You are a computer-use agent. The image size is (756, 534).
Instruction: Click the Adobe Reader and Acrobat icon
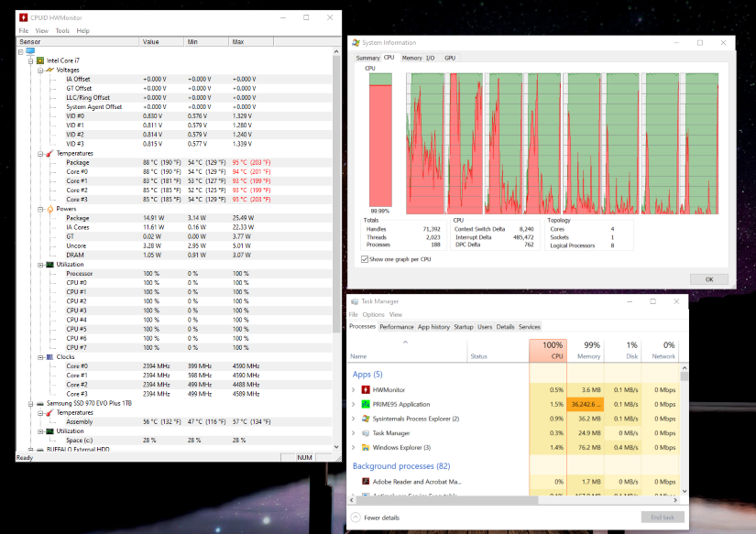(366, 482)
